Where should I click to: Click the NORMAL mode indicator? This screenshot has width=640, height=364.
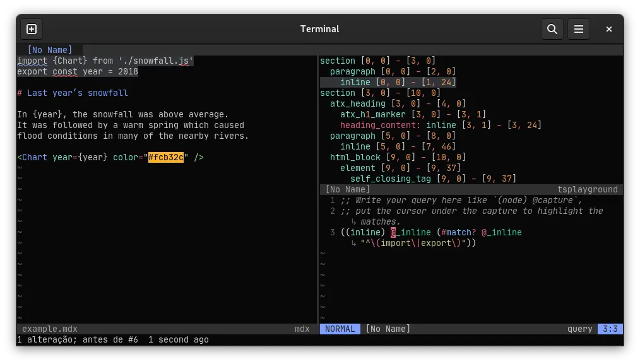pyautogui.click(x=340, y=329)
